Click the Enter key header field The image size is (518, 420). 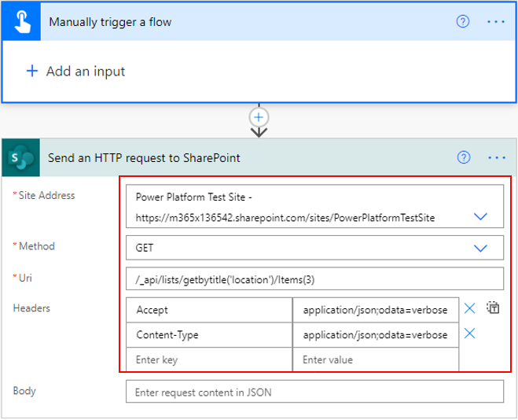pyautogui.click(x=209, y=359)
